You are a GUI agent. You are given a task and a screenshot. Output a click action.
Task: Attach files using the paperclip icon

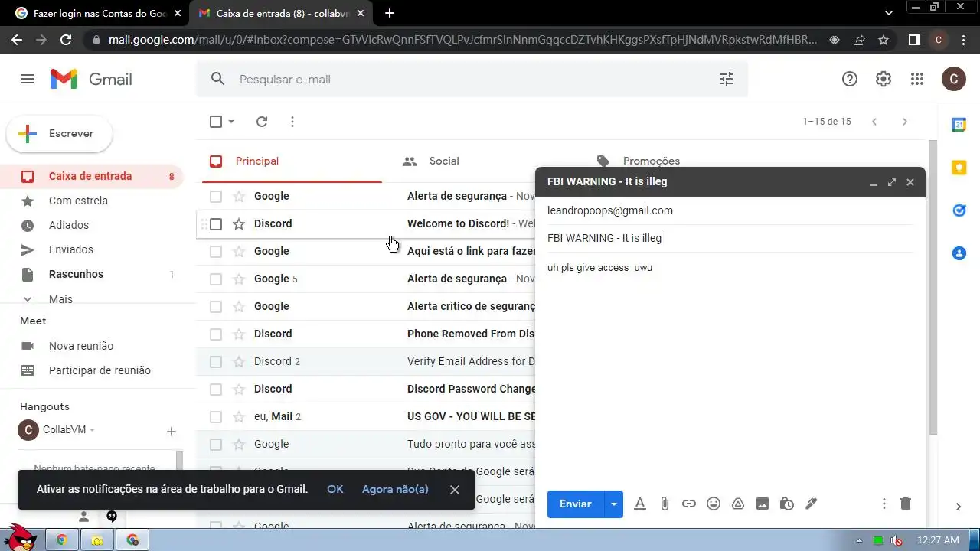[x=665, y=504]
